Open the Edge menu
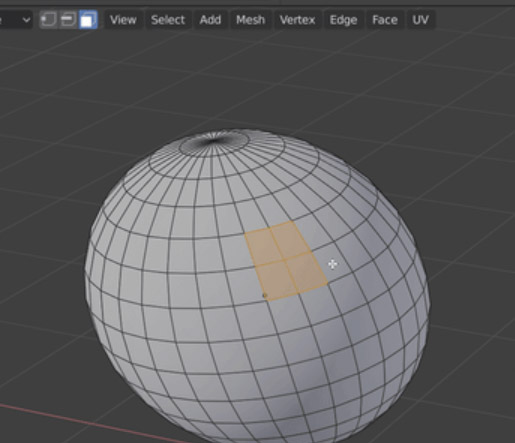 click(x=343, y=20)
